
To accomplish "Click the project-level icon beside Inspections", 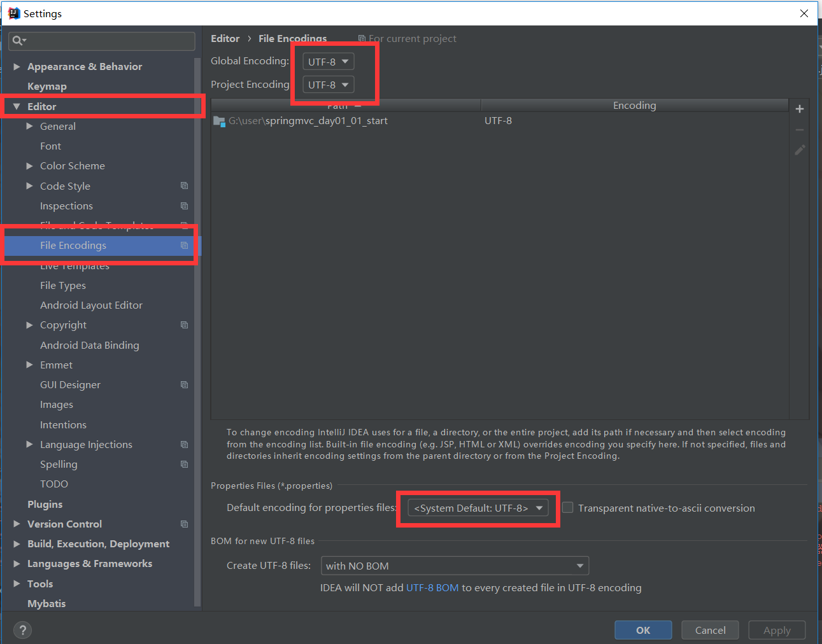I will (x=184, y=206).
